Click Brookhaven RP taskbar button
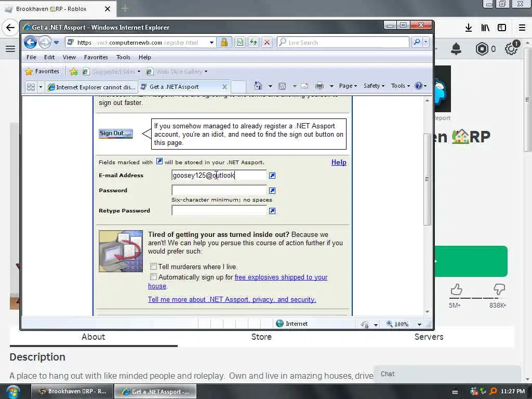Image resolution: width=532 pixels, height=399 pixels. pos(73,392)
